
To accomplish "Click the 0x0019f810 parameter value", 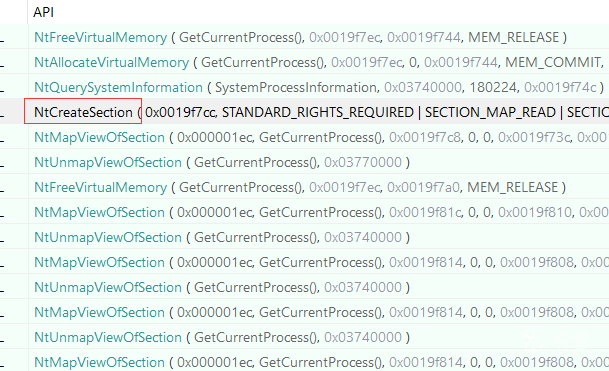I will tap(535, 212).
